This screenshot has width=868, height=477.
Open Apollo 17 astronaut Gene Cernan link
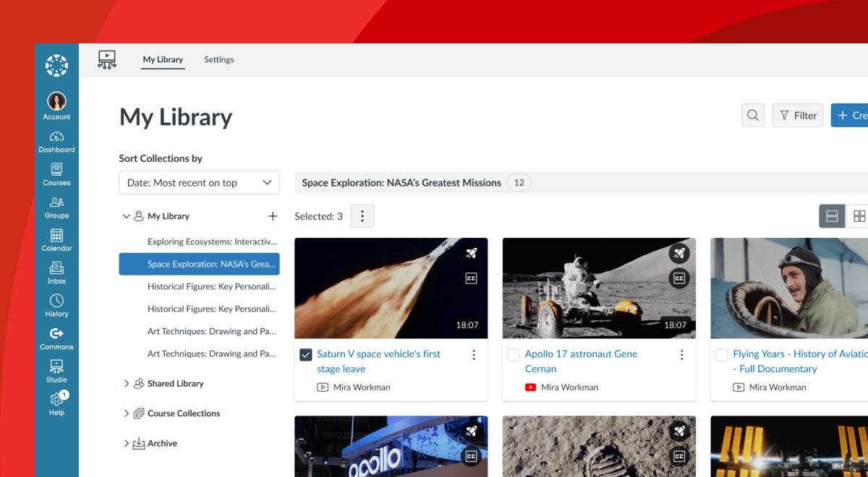pyautogui.click(x=581, y=361)
